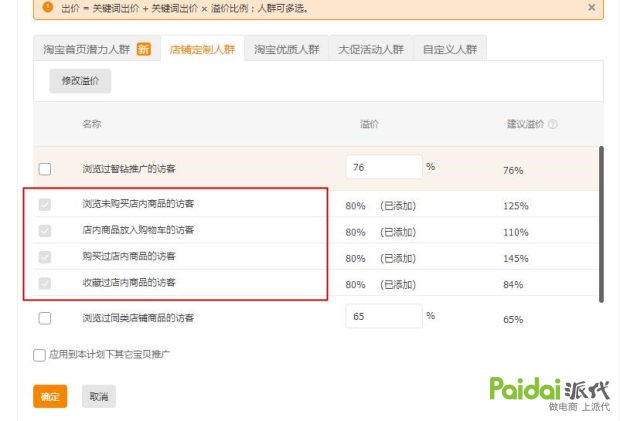Click the 新 badge icon
Screen dimensions: 620x421
pyautogui.click(x=144, y=49)
